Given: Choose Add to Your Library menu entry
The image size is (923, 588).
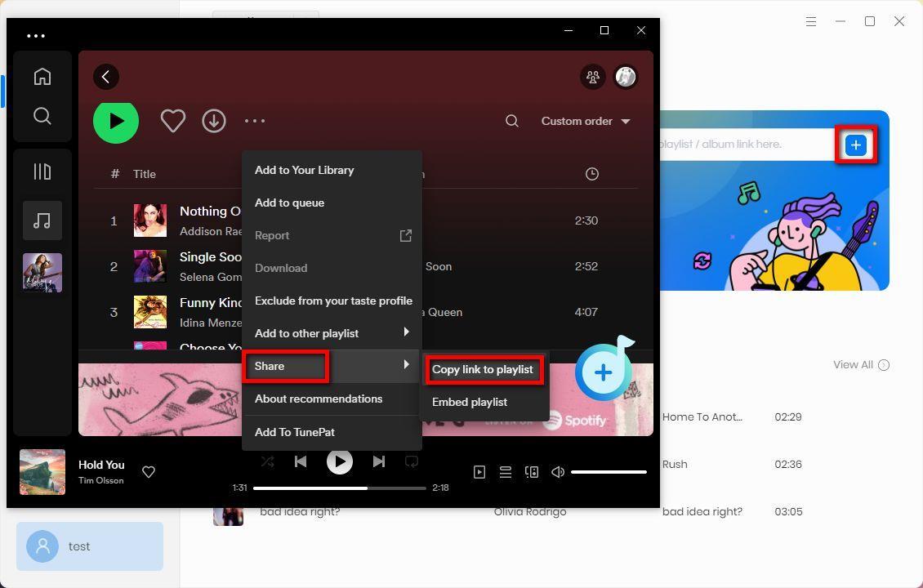Looking at the screenshot, I should pos(332,170).
